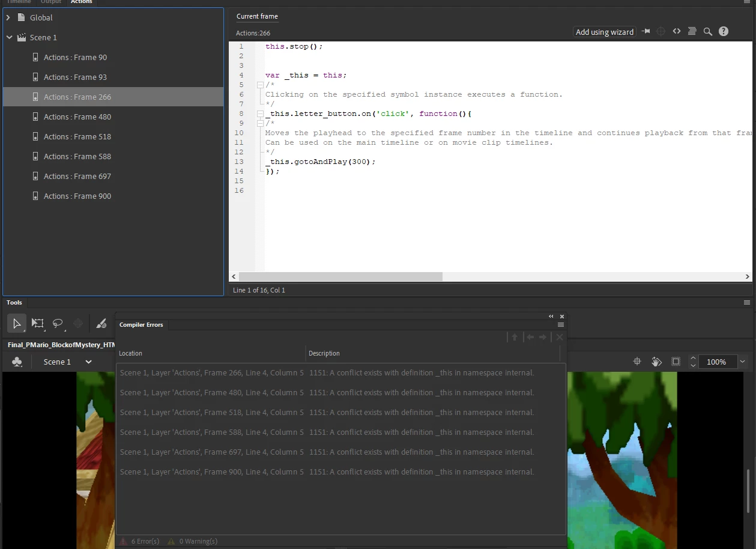Select the Rotation tool hand icon

pos(656,362)
